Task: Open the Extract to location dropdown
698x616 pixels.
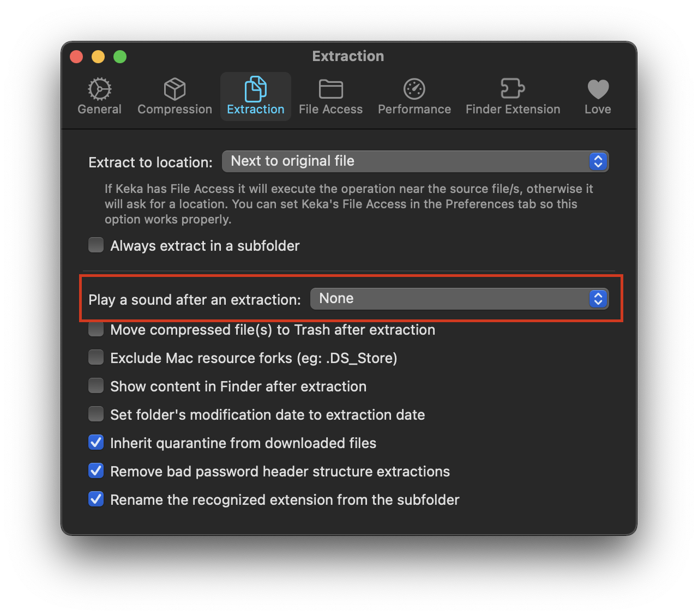Action: tap(416, 161)
